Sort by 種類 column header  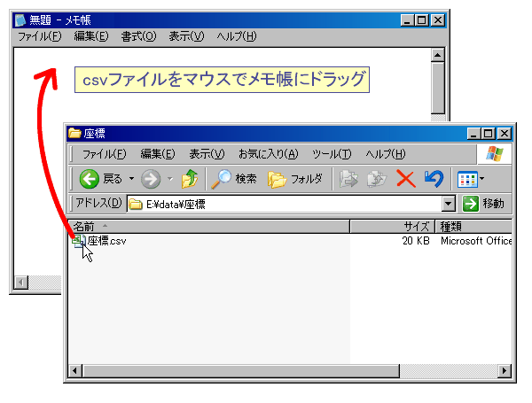tap(473, 226)
